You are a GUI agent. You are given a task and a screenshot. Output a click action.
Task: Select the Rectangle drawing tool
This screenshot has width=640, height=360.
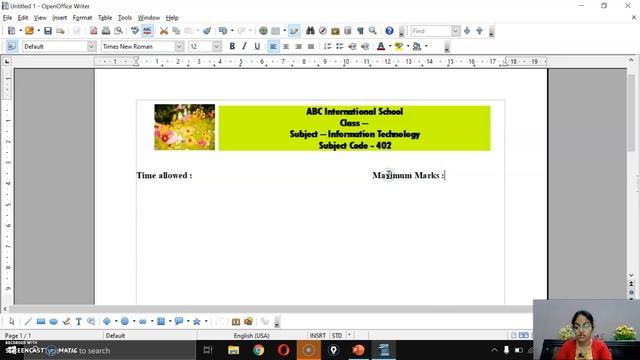tap(41, 321)
